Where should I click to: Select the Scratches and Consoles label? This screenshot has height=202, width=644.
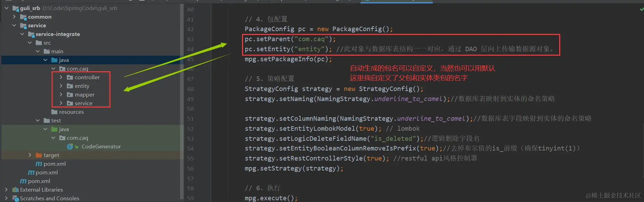point(50,199)
